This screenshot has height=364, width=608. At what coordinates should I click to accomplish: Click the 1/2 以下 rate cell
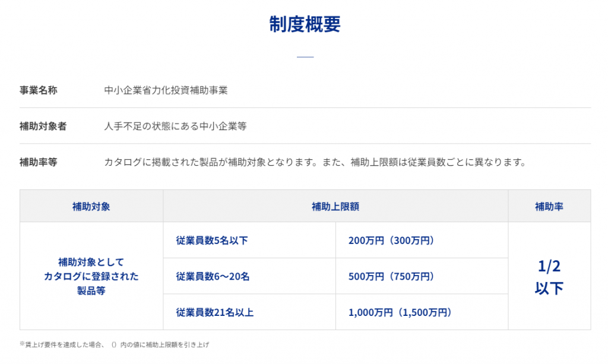[549, 276]
